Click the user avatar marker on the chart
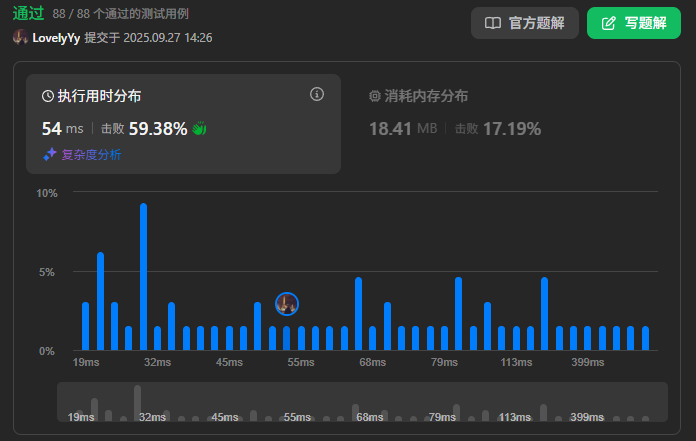Viewport: 696px width, 441px height. point(287,303)
